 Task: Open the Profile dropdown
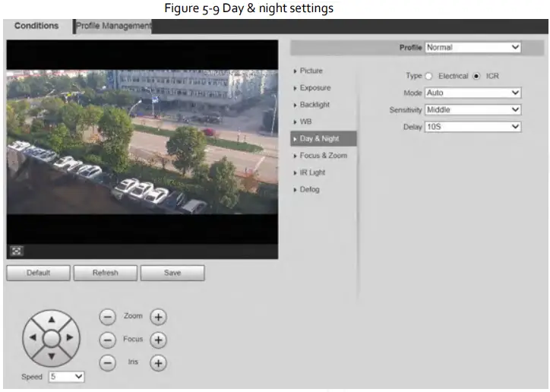473,47
